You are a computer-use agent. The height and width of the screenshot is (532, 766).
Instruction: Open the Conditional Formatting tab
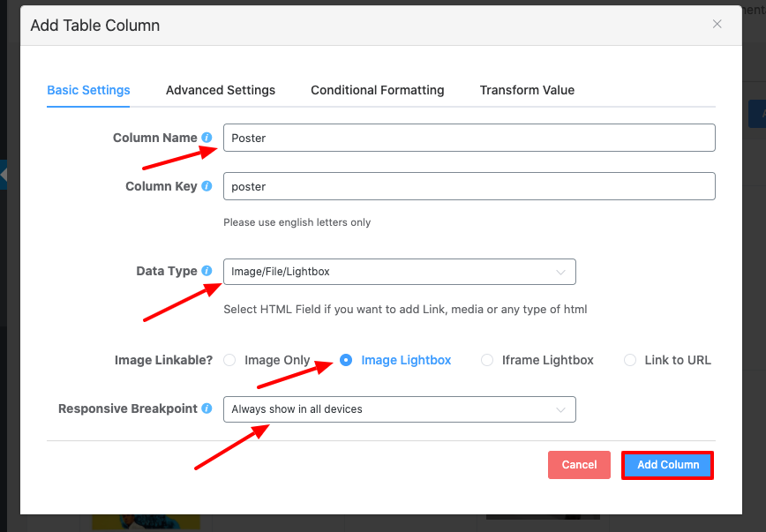click(377, 90)
